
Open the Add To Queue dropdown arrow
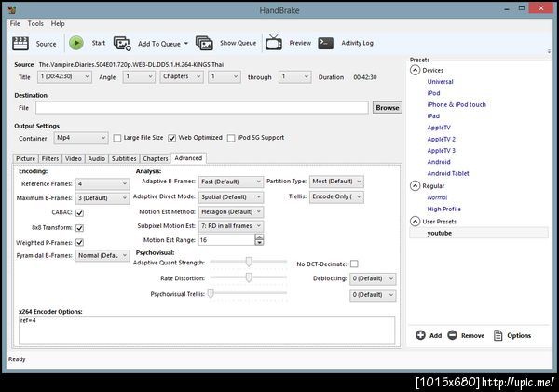186,44
